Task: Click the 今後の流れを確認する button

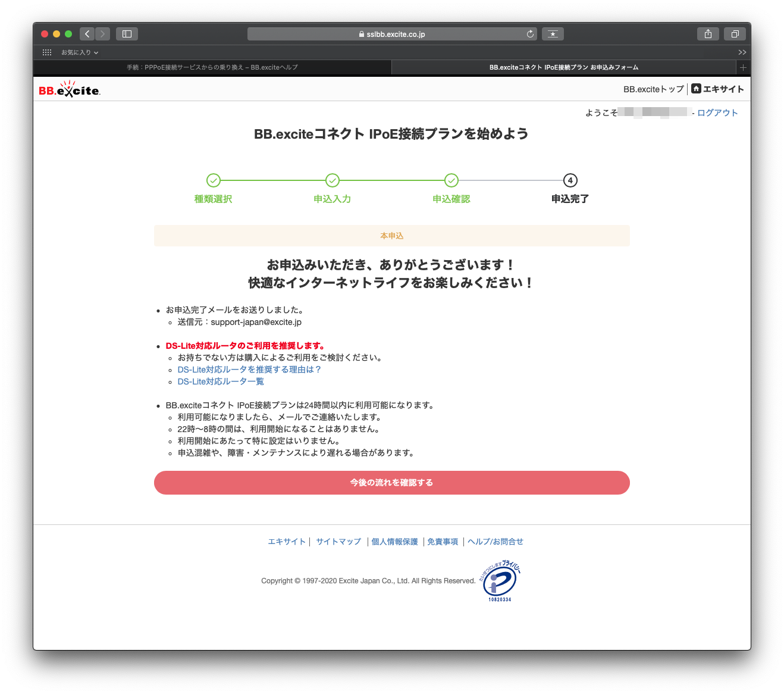Action: coord(392,483)
